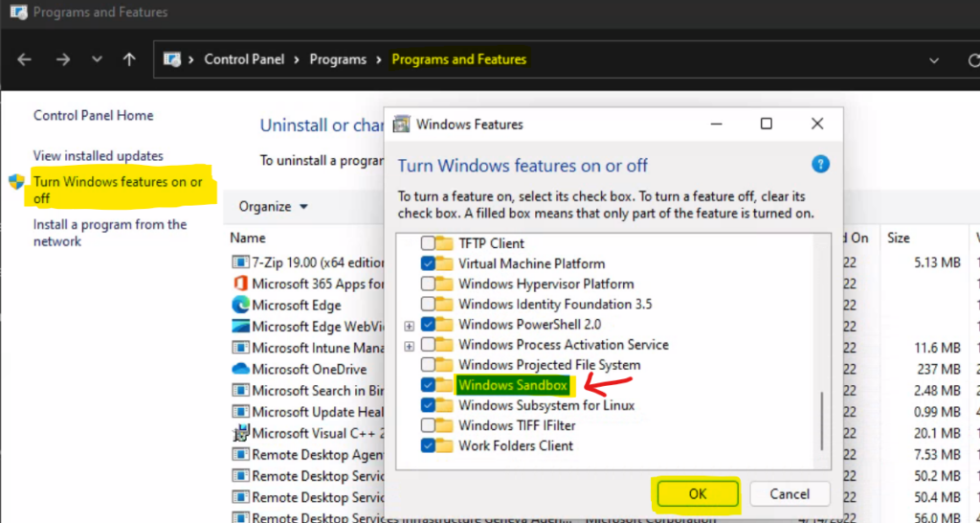Enable the Windows TIFF IFilter checkbox

[x=428, y=425]
